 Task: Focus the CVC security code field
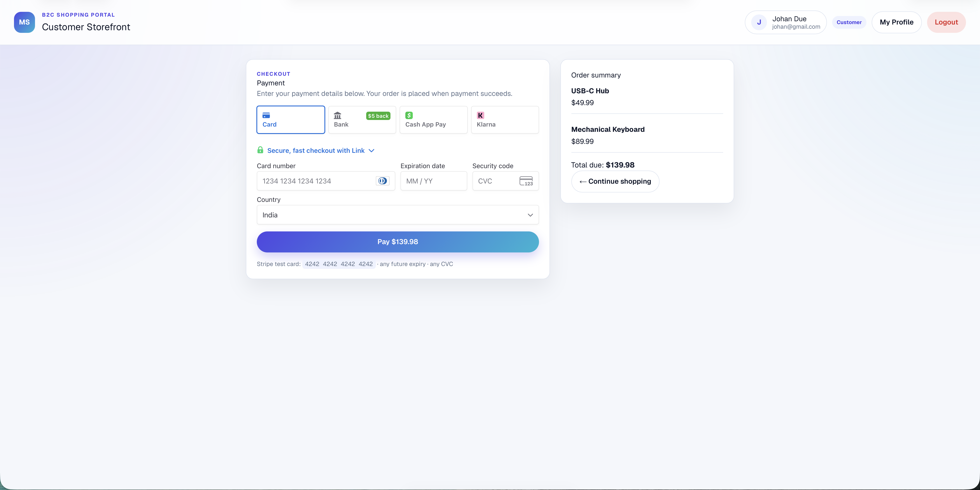[505, 181]
